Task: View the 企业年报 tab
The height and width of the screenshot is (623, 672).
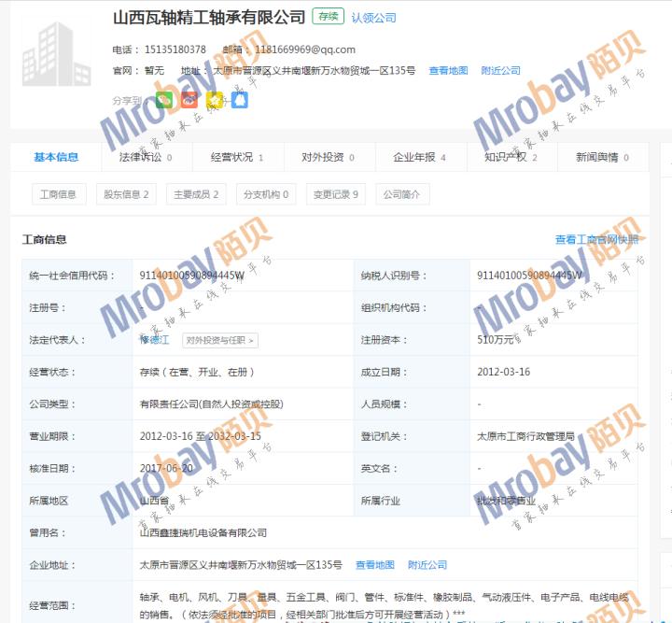Action: 419,157
